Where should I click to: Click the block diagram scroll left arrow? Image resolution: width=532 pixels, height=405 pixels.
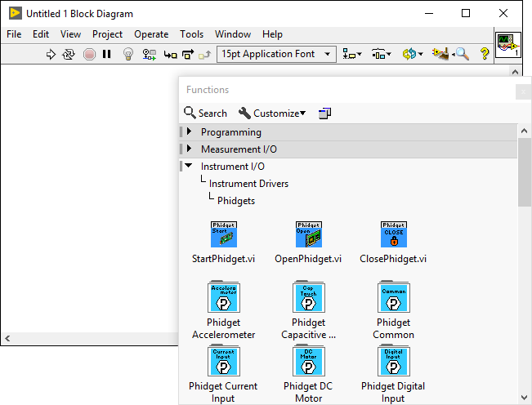pos(7,338)
